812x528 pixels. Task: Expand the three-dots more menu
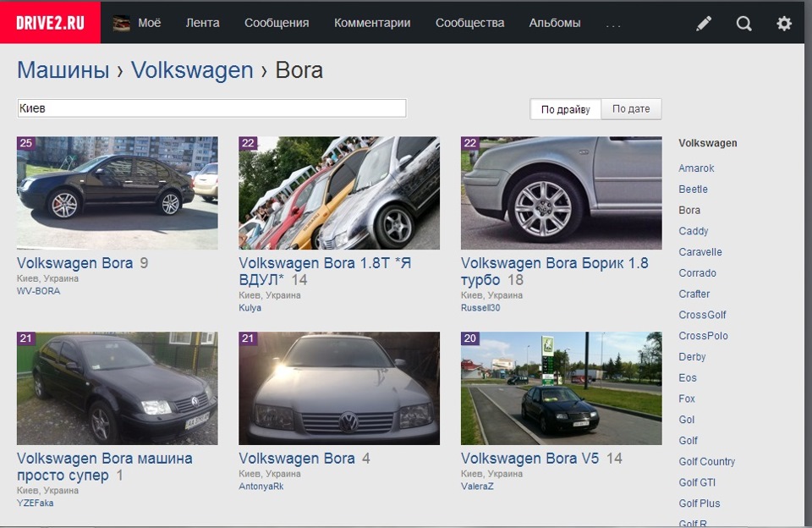[x=613, y=25]
